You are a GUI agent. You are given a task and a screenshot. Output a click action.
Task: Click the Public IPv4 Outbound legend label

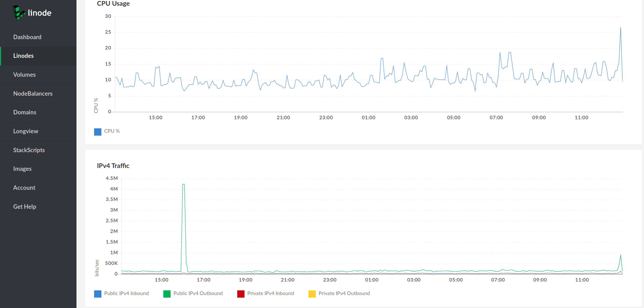[x=198, y=293]
